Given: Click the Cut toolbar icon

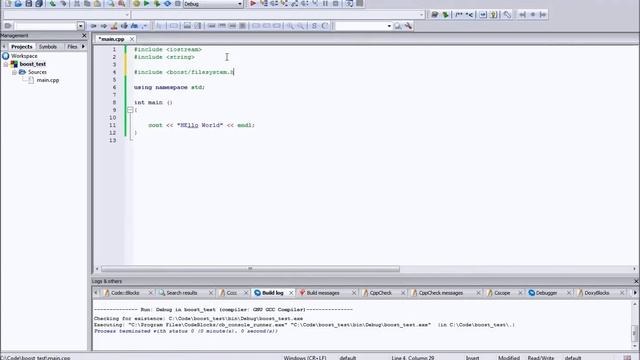Looking at the screenshot, I should (77, 3).
